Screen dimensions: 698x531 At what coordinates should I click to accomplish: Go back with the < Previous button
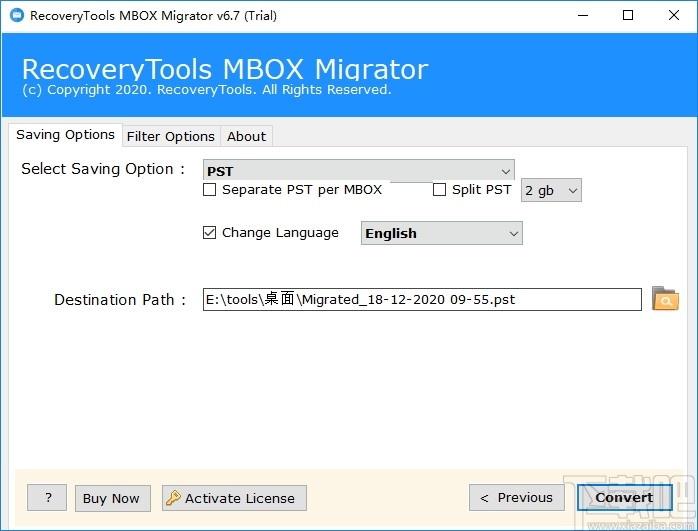(x=517, y=498)
